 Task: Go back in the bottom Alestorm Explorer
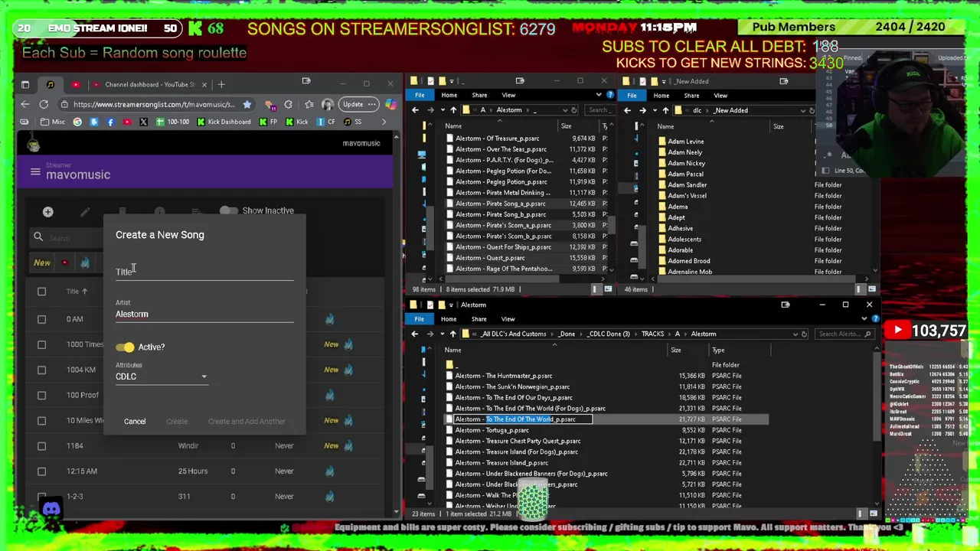(x=415, y=334)
